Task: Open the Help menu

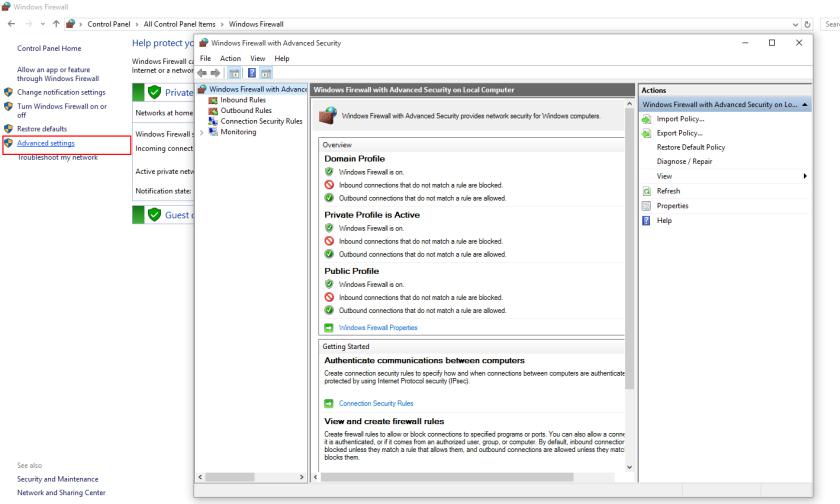Action: 282,58
